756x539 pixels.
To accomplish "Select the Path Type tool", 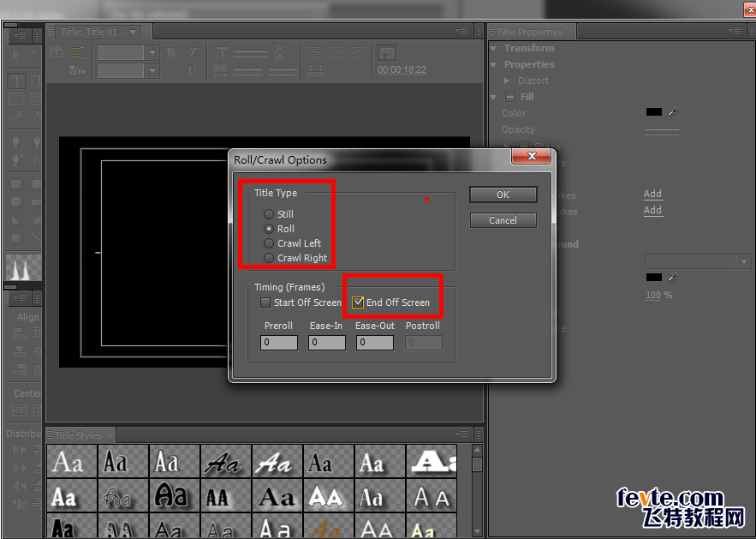I will coord(16,117).
